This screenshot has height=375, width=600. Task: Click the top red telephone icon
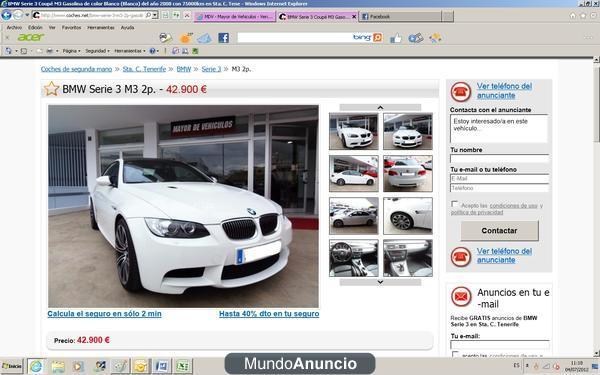point(461,91)
